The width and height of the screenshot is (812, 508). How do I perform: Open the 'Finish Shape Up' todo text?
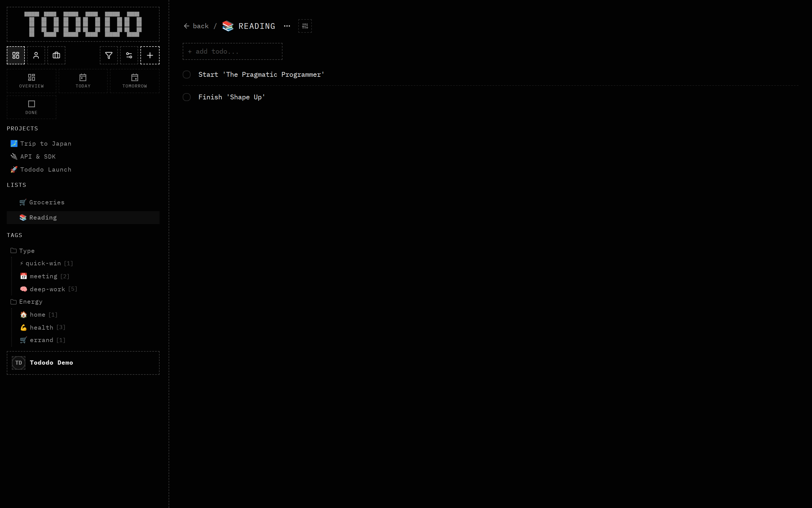point(232,97)
